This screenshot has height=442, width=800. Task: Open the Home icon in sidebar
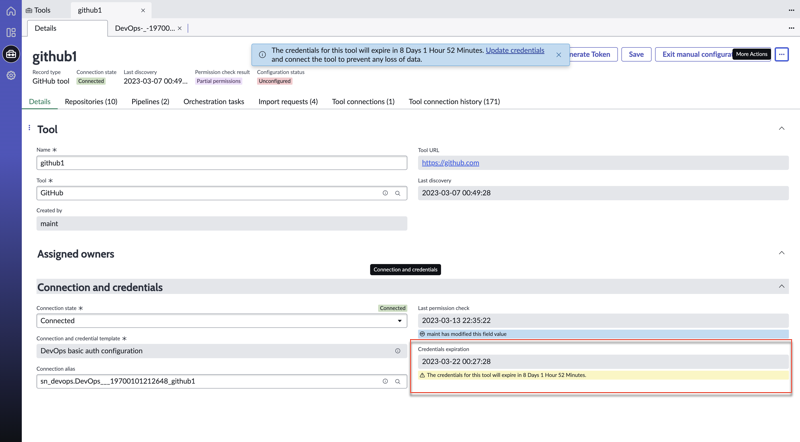point(11,11)
